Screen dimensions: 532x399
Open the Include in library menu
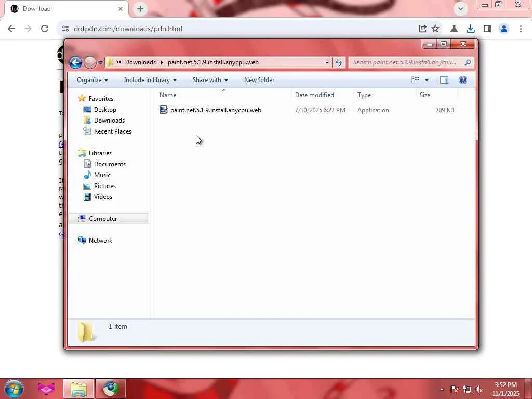(x=150, y=80)
